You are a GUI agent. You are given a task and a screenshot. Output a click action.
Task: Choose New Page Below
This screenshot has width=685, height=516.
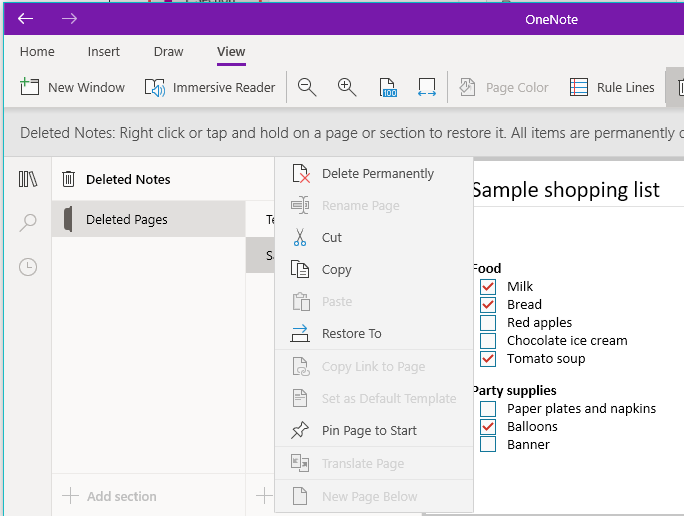[374, 496]
